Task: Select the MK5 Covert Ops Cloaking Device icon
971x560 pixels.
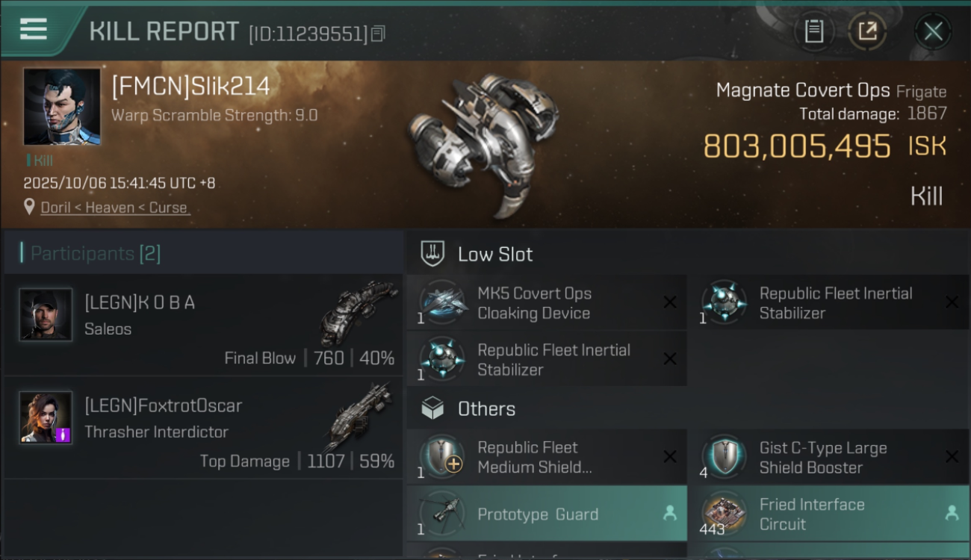Action: [444, 302]
